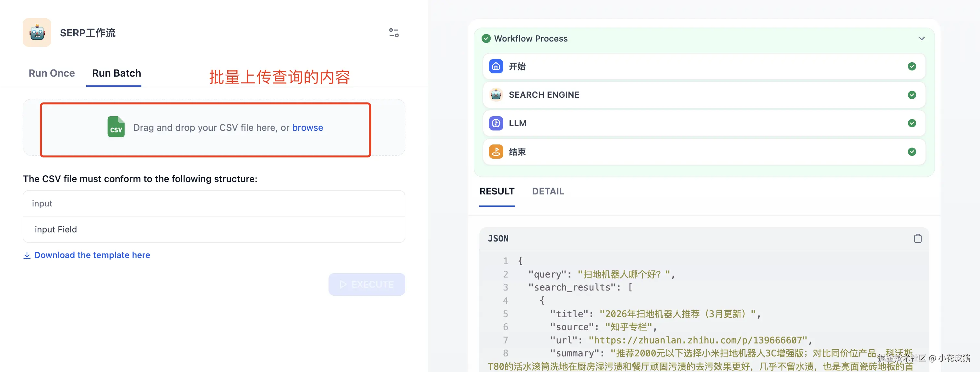980x372 pixels.
Task: Click the download arrow icon beside template link
Action: click(x=27, y=255)
